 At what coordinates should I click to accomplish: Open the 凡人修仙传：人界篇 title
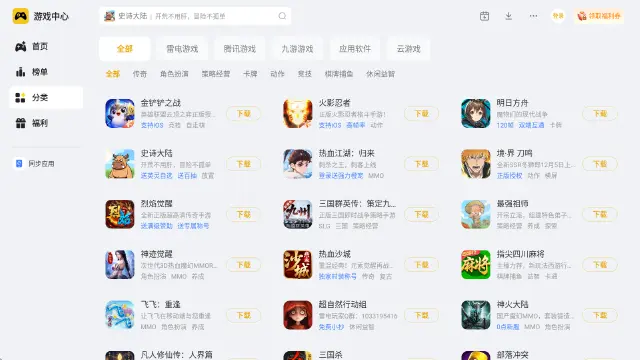tap(176, 355)
